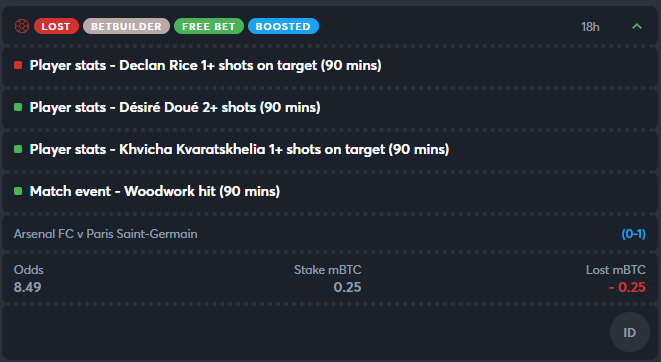Click the (0-1) match score

pos(634,234)
